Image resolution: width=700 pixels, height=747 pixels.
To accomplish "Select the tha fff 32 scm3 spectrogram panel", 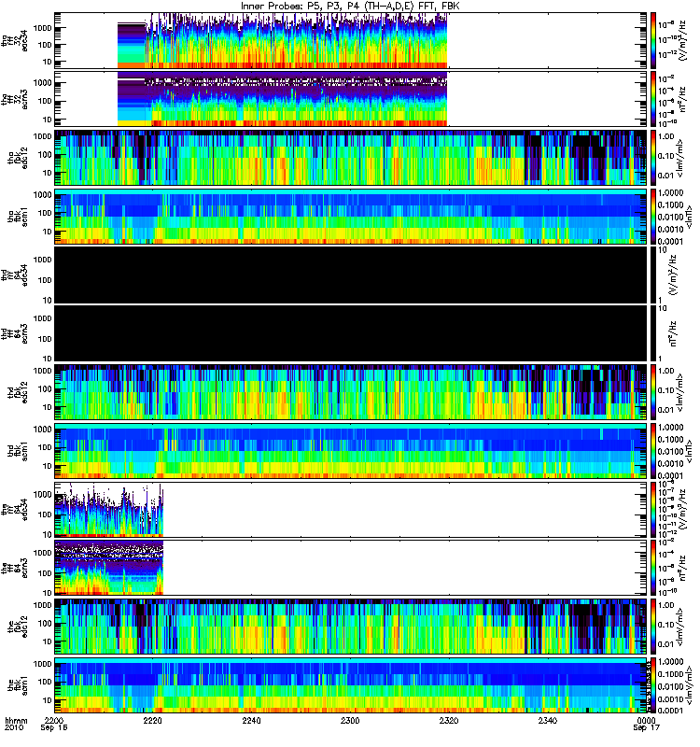I will point(351,99).
